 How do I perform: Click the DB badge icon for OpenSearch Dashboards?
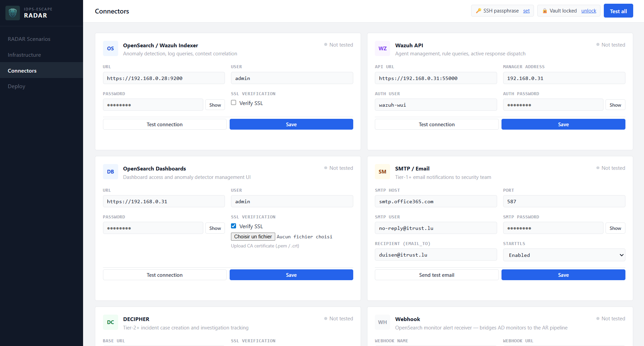point(110,171)
